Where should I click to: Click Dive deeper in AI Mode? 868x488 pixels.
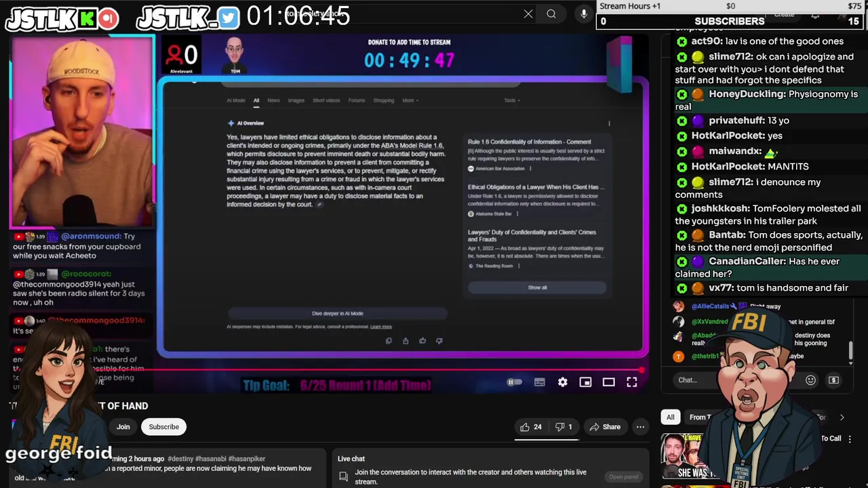337,313
